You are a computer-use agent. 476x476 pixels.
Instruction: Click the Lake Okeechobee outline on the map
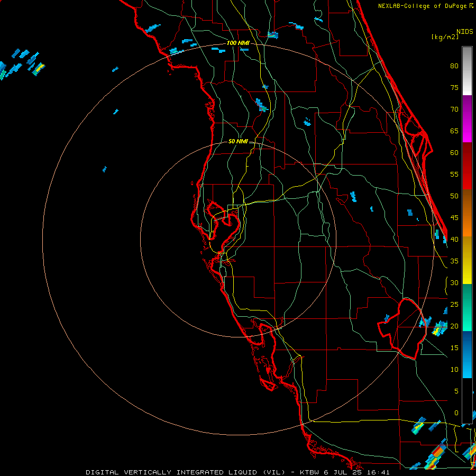[402, 328]
